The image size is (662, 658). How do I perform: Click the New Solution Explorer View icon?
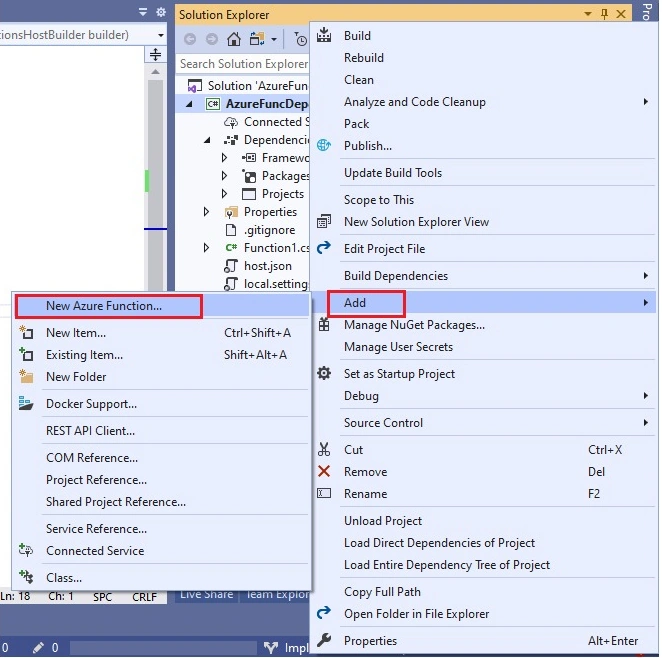(x=324, y=221)
